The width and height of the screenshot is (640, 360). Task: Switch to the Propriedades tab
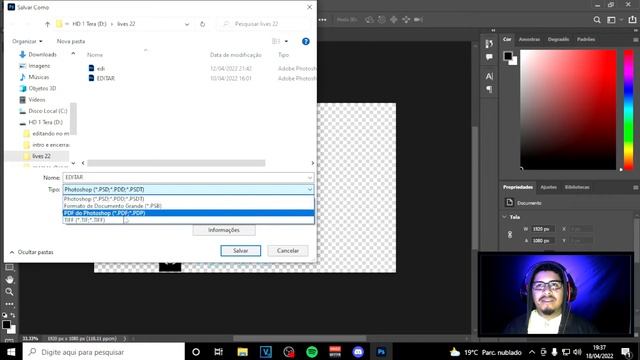[x=518, y=187]
